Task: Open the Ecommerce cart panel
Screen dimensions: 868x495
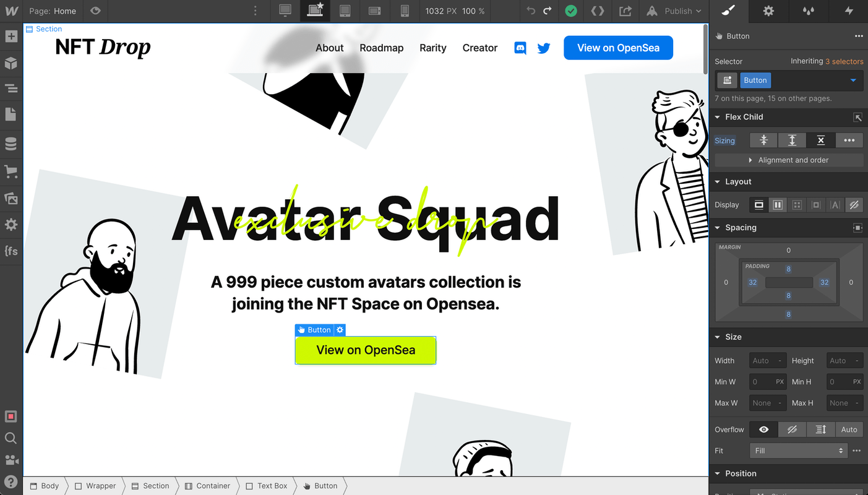Action: [11, 171]
